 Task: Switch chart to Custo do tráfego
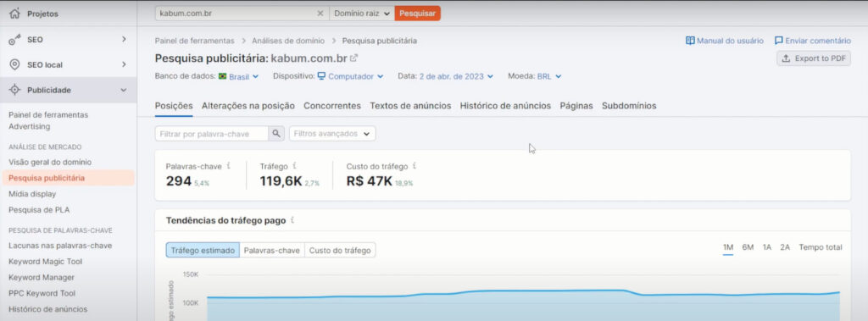[x=340, y=250]
